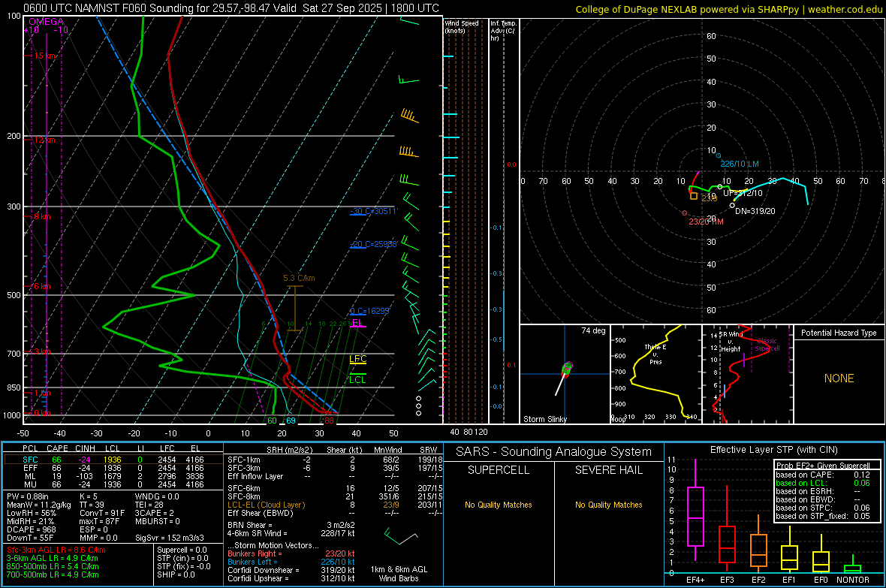Select the SFC parcel row
886x588 pixels.
tap(113, 460)
